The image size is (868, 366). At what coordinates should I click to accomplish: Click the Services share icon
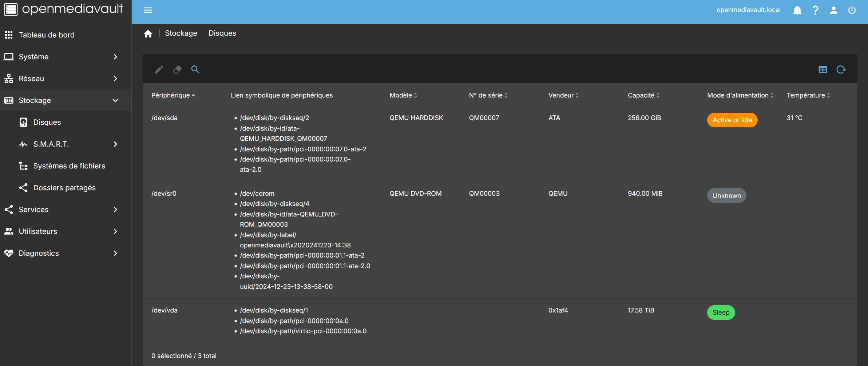[x=9, y=210]
